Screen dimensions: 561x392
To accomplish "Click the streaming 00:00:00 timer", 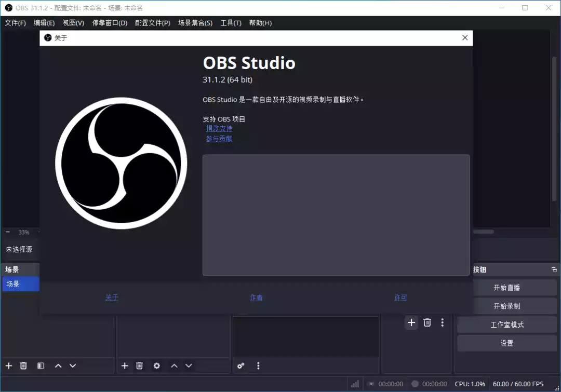I will (391, 384).
